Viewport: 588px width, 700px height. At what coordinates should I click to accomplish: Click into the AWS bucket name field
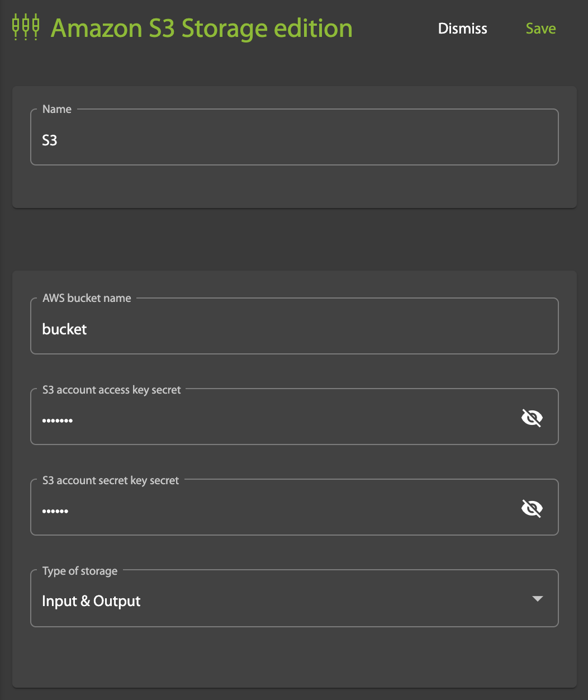tap(294, 329)
